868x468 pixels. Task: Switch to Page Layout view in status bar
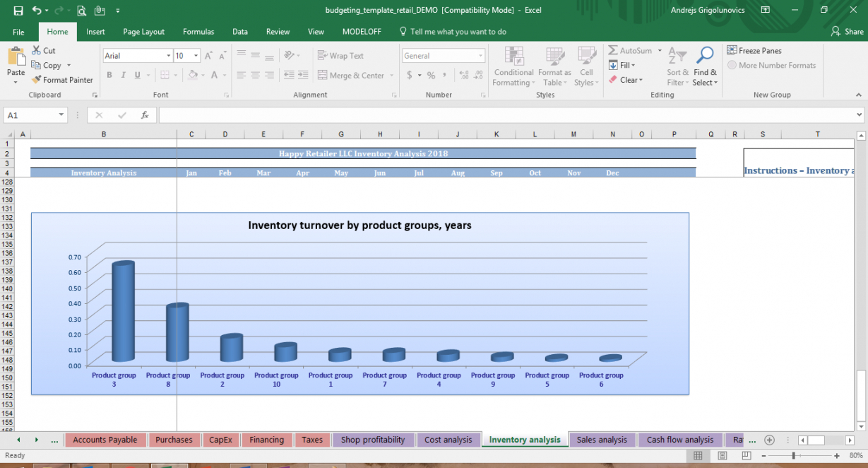click(723, 456)
